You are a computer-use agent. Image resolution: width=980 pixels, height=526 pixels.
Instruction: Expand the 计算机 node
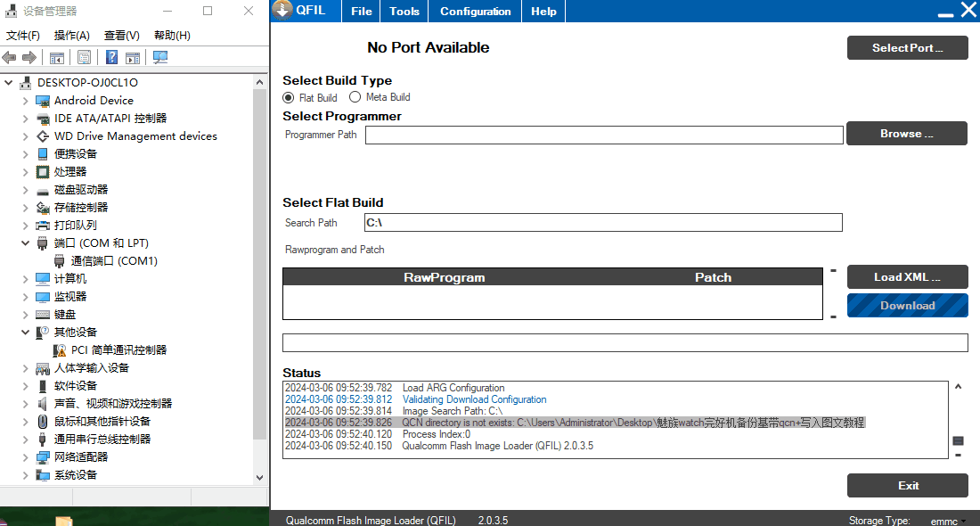pyautogui.click(x=26, y=279)
